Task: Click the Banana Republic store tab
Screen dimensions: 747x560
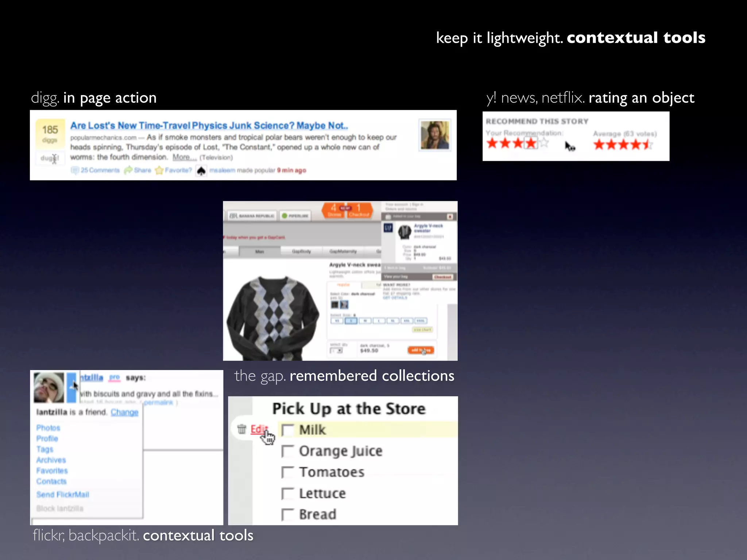Action: [x=252, y=216]
